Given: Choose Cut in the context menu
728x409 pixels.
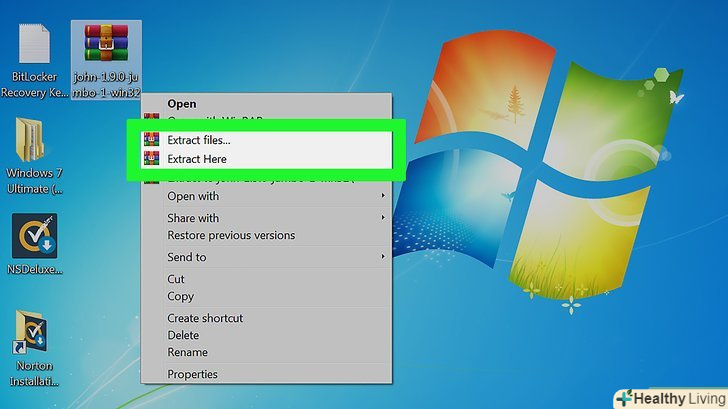Looking at the screenshot, I should click(x=266, y=279).
